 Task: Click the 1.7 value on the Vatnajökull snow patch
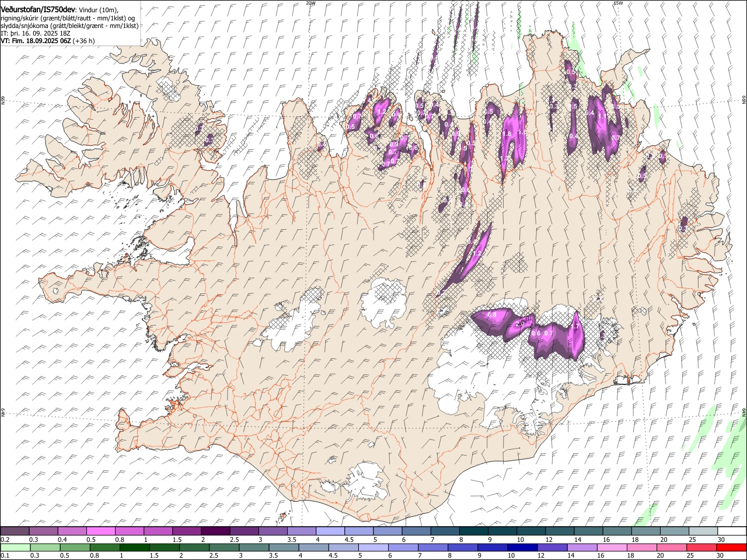click(x=575, y=327)
